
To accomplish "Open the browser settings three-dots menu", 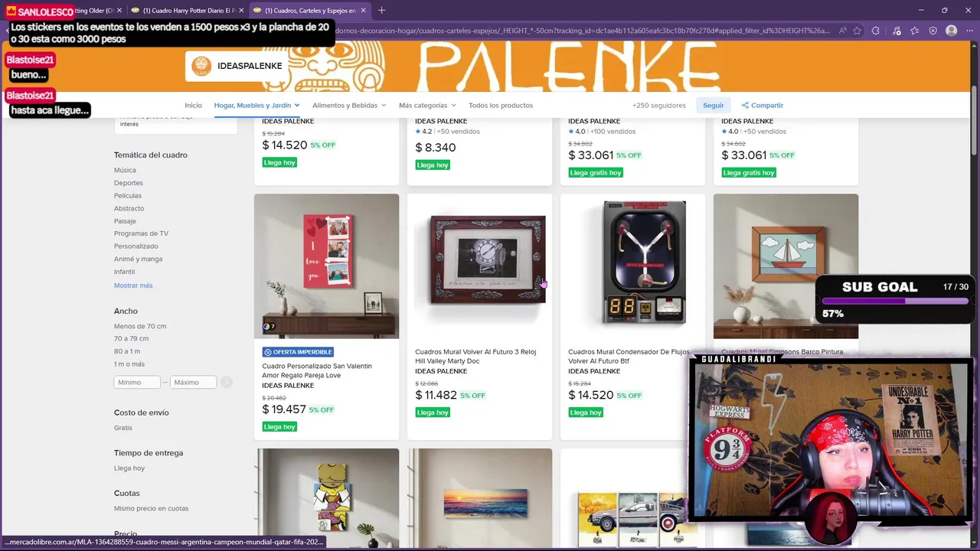I will point(969,31).
